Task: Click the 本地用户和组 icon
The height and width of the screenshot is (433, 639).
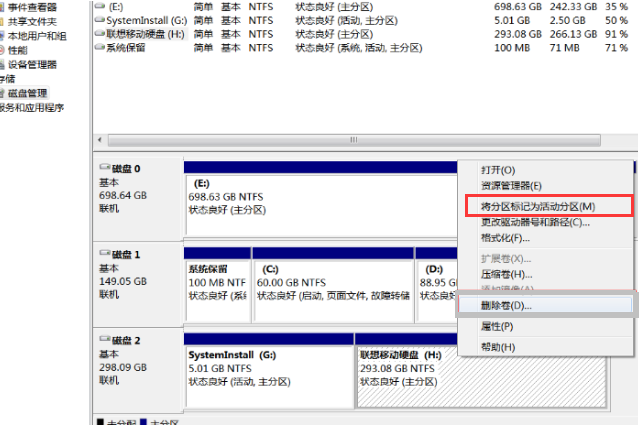Action: [3, 36]
